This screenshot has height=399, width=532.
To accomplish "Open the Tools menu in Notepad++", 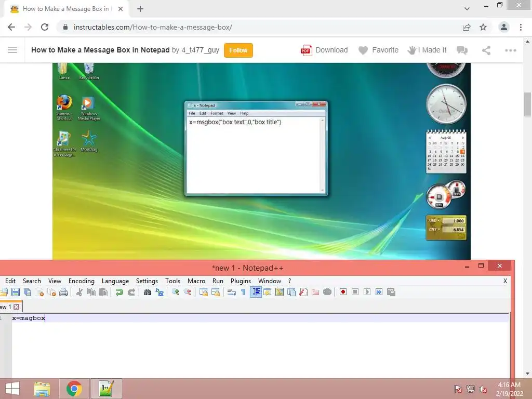I will pos(172,281).
